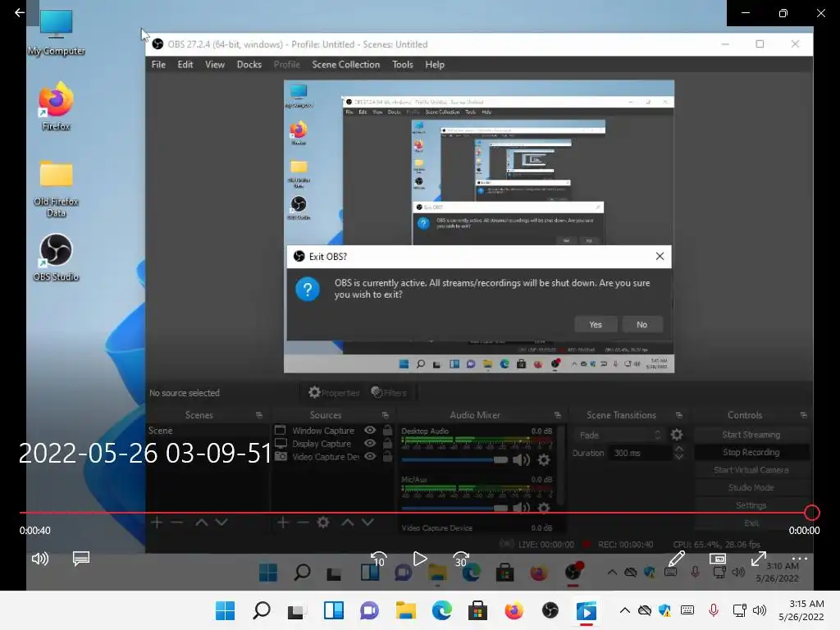Open transition properties gear beside Fade
The height and width of the screenshot is (630, 840).
pyautogui.click(x=677, y=435)
